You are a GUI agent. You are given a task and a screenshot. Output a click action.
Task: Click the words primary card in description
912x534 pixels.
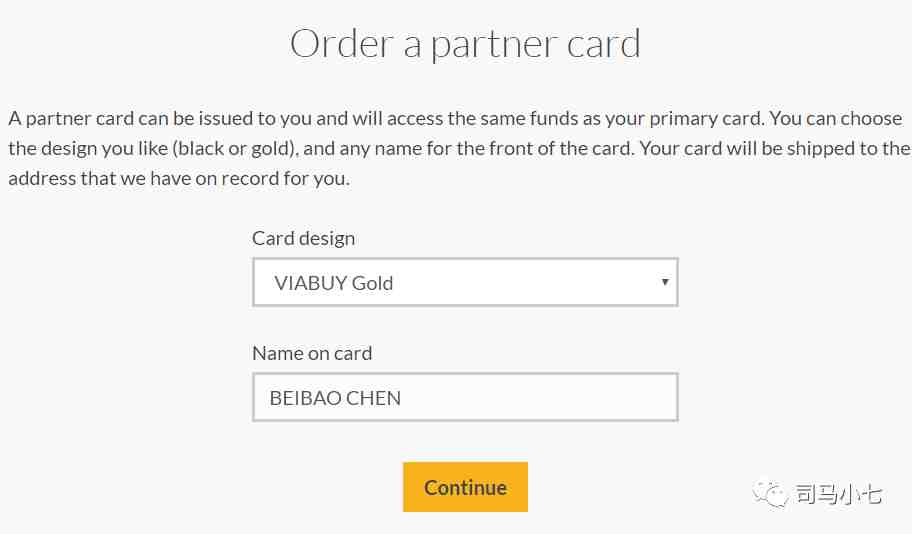(x=706, y=119)
